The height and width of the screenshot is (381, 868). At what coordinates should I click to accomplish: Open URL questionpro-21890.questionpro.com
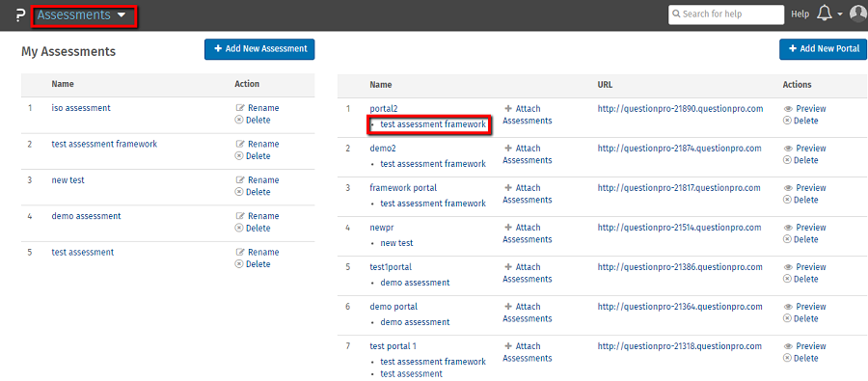pos(680,109)
